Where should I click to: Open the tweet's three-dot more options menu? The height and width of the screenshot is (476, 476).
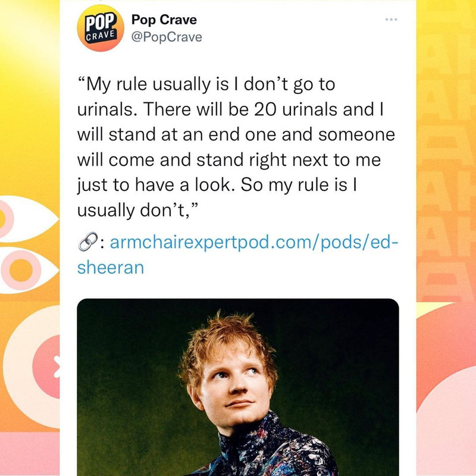pos(391,20)
